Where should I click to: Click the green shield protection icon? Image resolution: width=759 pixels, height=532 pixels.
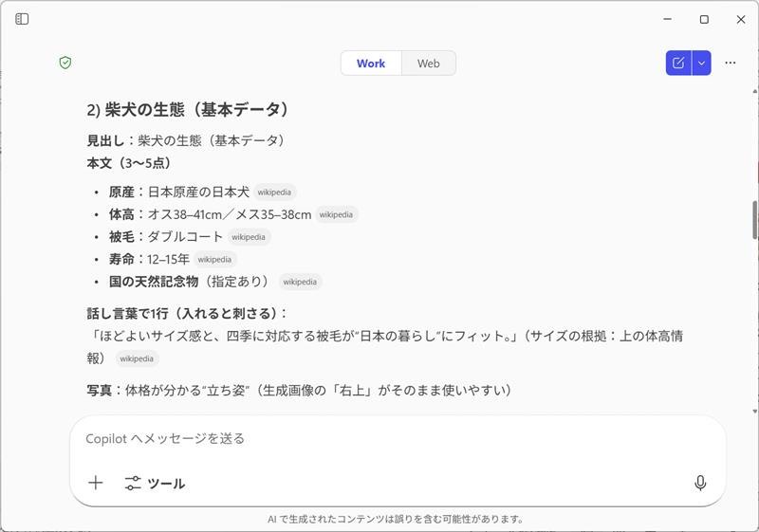click(x=65, y=63)
